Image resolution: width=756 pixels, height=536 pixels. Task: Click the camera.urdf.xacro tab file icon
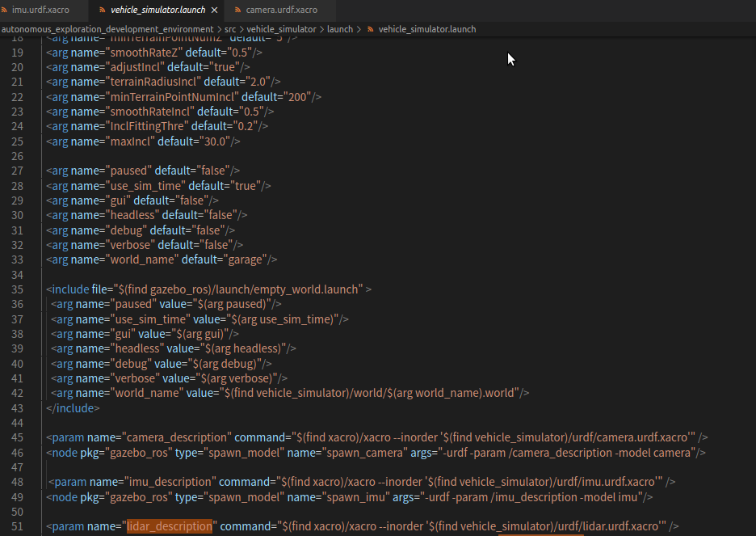pyautogui.click(x=237, y=10)
